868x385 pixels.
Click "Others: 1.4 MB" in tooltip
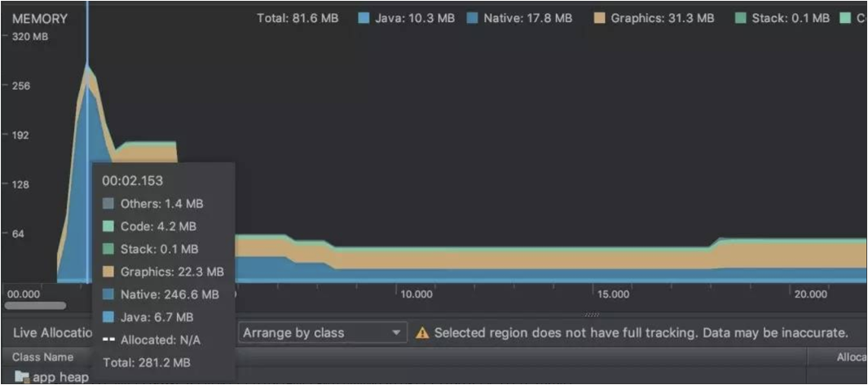pyautogui.click(x=161, y=204)
